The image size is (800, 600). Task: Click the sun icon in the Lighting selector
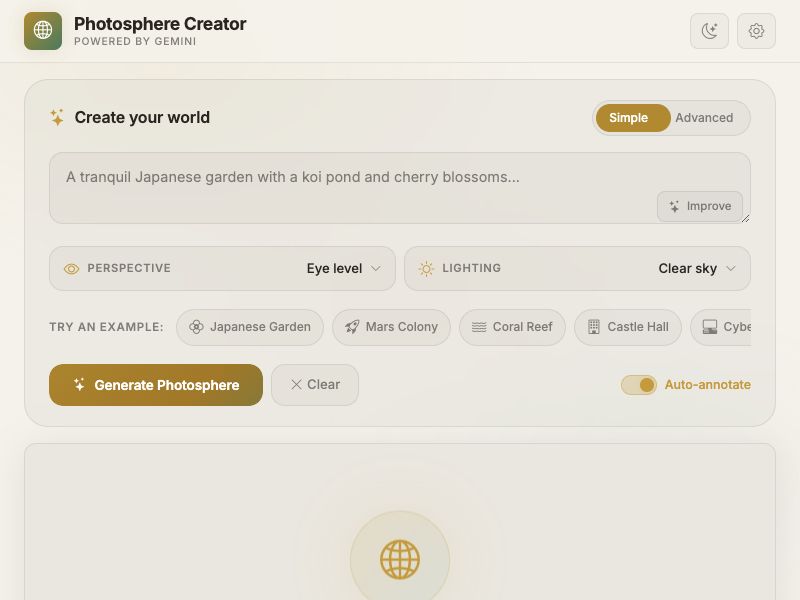426,268
